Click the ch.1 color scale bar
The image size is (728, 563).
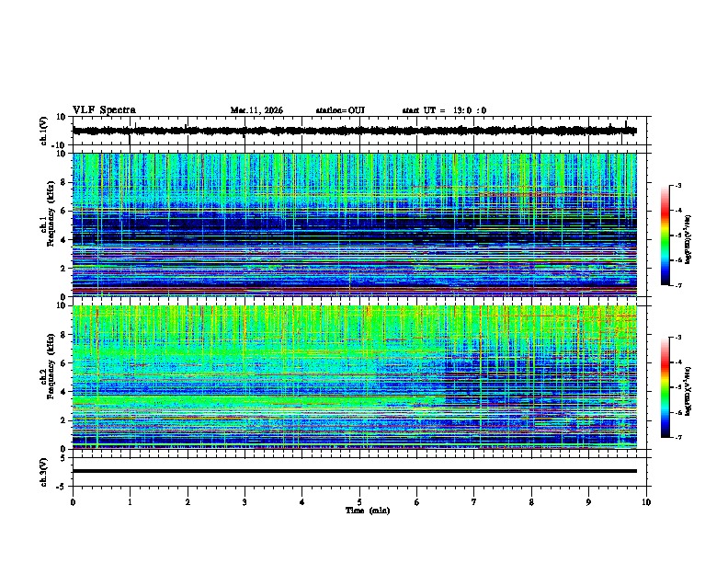coord(665,235)
